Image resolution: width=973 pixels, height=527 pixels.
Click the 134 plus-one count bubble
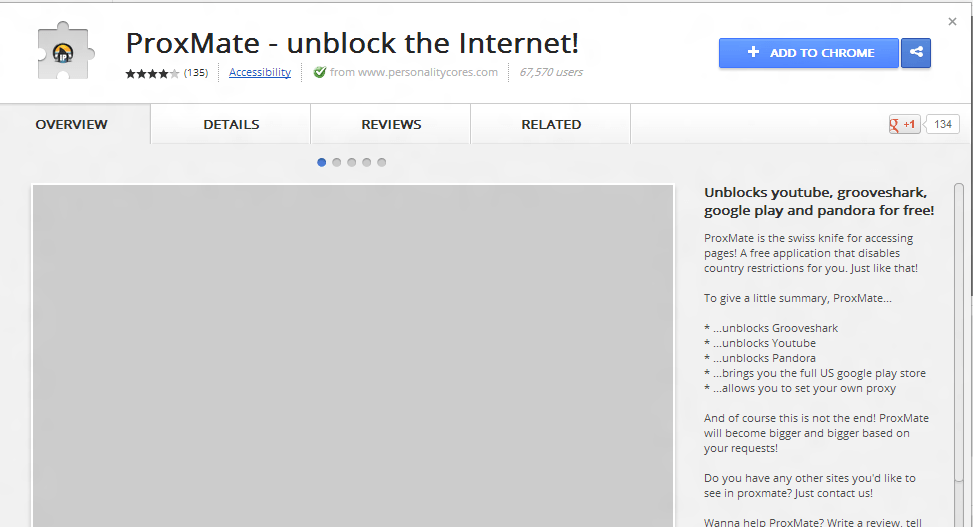coord(942,124)
